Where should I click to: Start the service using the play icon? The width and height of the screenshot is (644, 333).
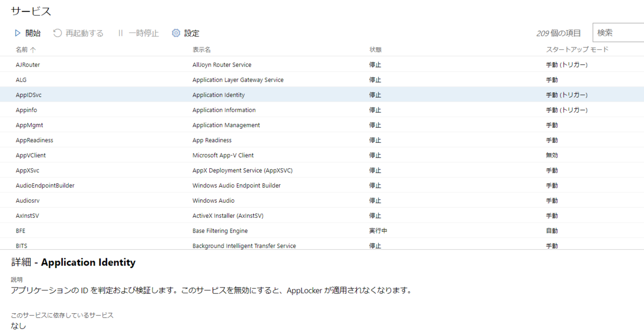click(x=18, y=33)
